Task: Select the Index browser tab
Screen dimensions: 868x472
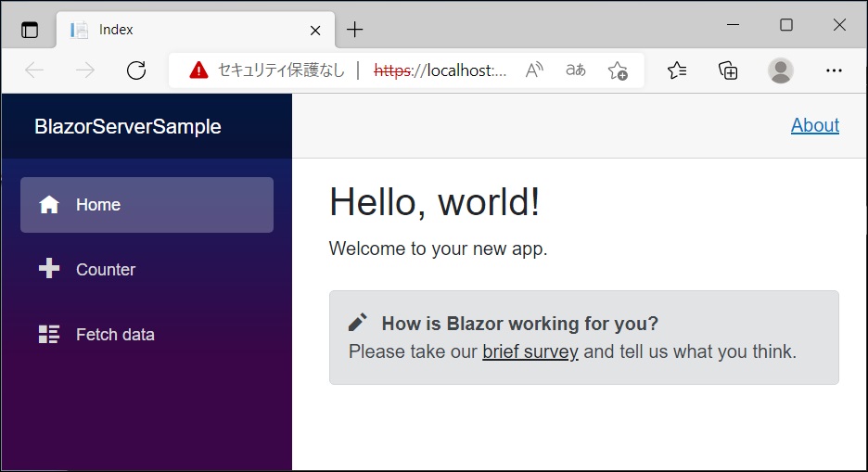Action: (196, 30)
